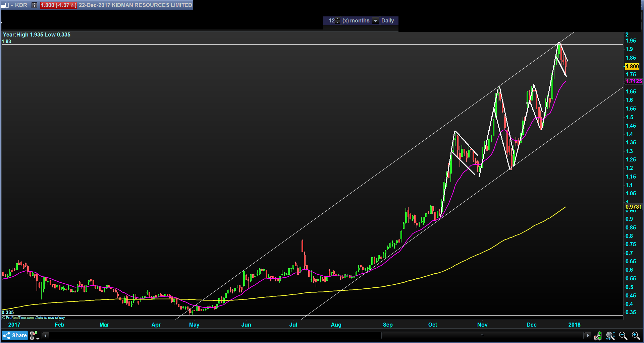The height and width of the screenshot is (343, 644).
Task: Zoom out using the minus magnifier
Action: 623,335
